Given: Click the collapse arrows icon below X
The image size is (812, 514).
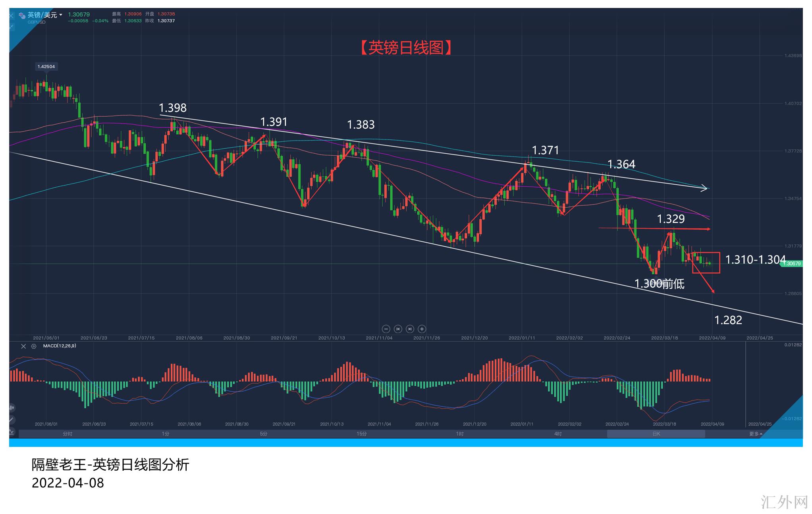Looking at the screenshot, I should pyautogui.click(x=12, y=27).
